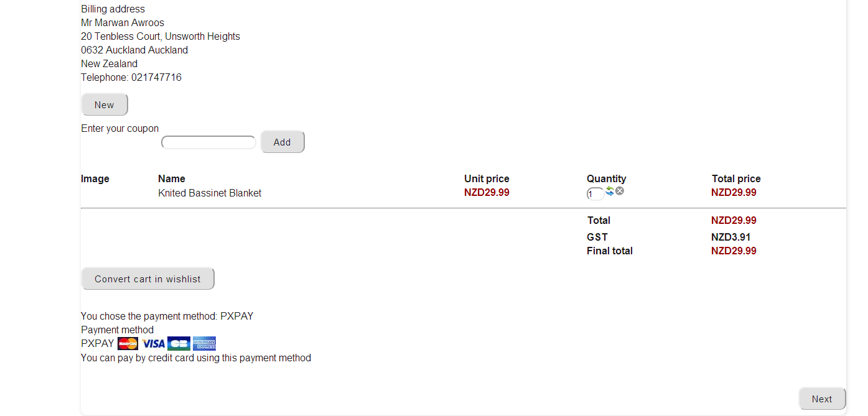This screenshot has width=868, height=416.
Task: Click the CB card logo
Action: point(179,344)
